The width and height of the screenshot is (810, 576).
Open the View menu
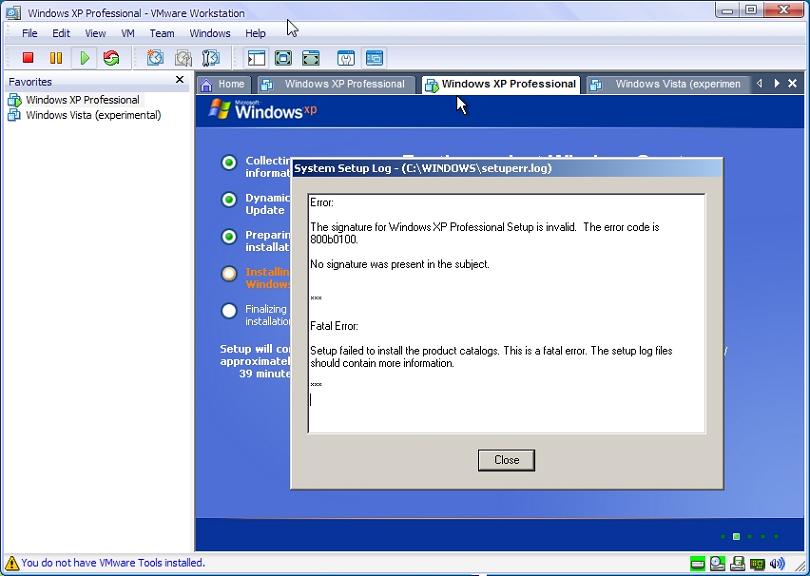tap(96, 33)
